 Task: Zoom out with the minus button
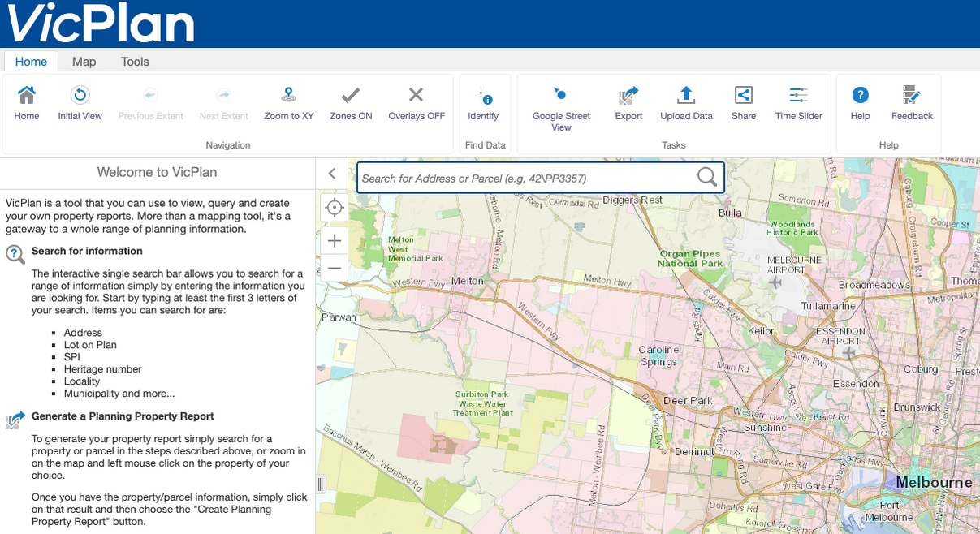click(x=335, y=267)
